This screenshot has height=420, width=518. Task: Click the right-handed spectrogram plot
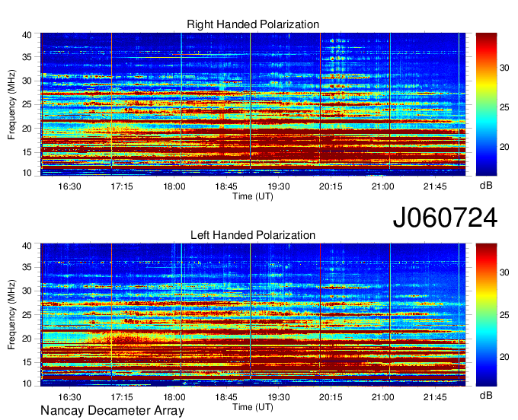click(x=253, y=104)
